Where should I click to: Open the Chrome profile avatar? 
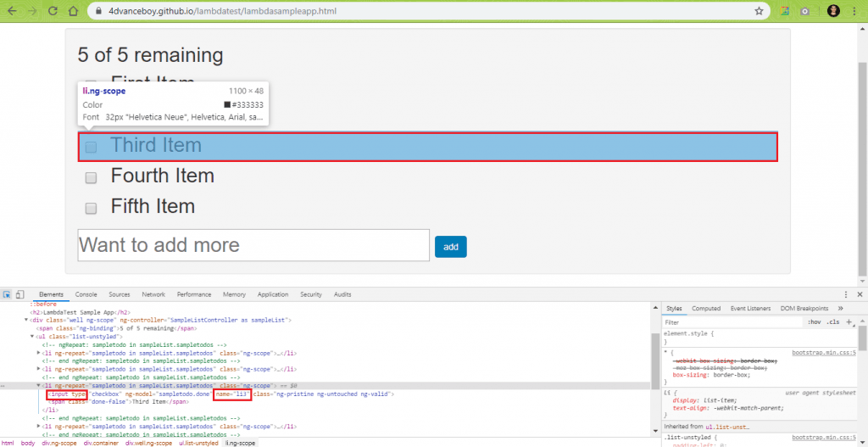click(x=834, y=11)
